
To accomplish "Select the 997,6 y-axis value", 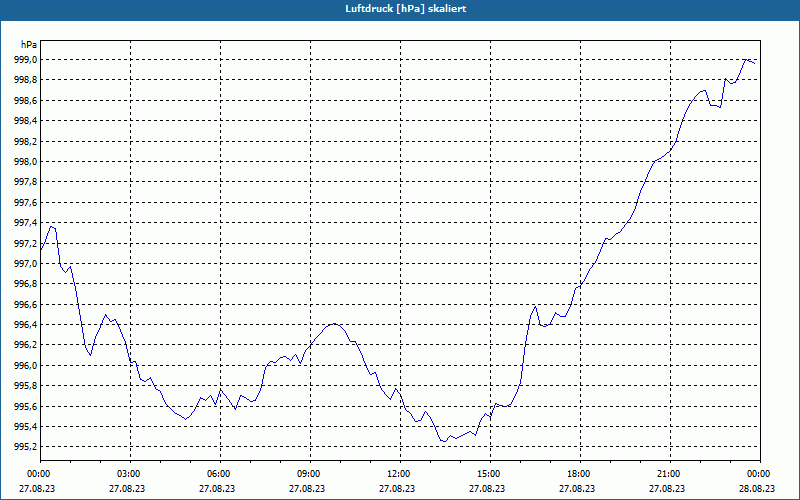I will pyautogui.click(x=26, y=203).
